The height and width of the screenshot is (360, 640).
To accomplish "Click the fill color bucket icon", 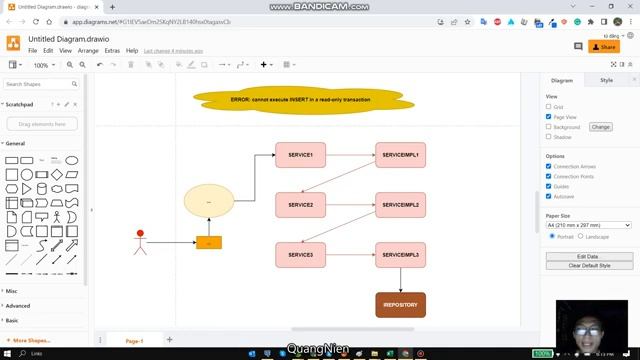I will pyautogui.click(x=179, y=65).
